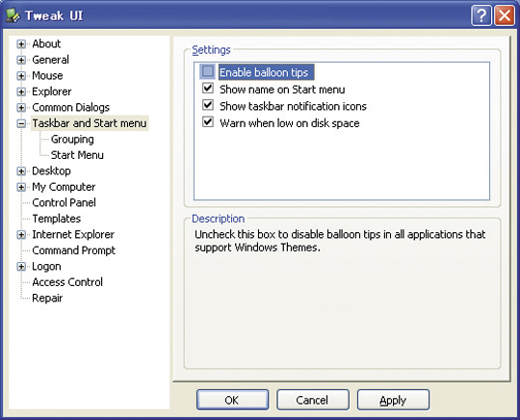Click the question mark help button
The image size is (520, 420).
tap(481, 15)
